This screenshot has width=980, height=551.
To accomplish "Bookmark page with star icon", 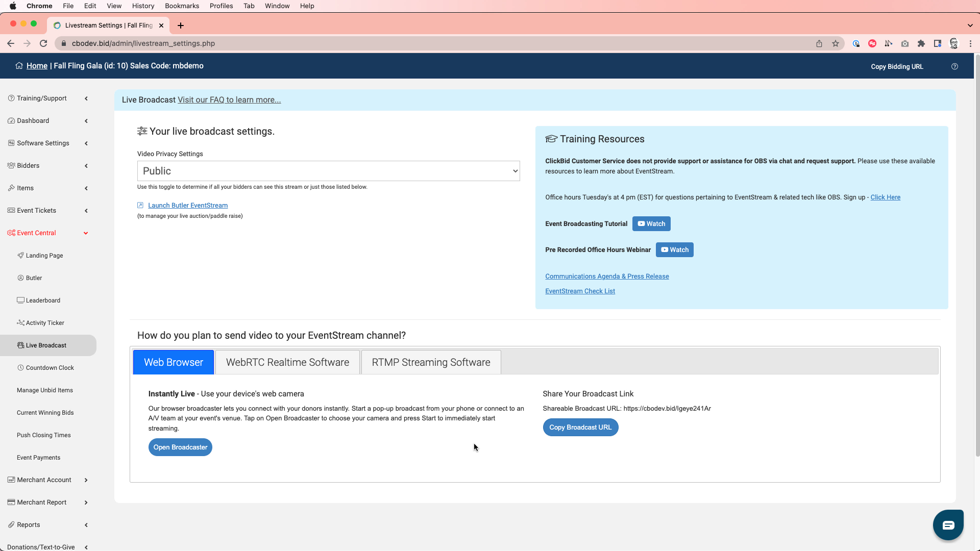I will [836, 43].
